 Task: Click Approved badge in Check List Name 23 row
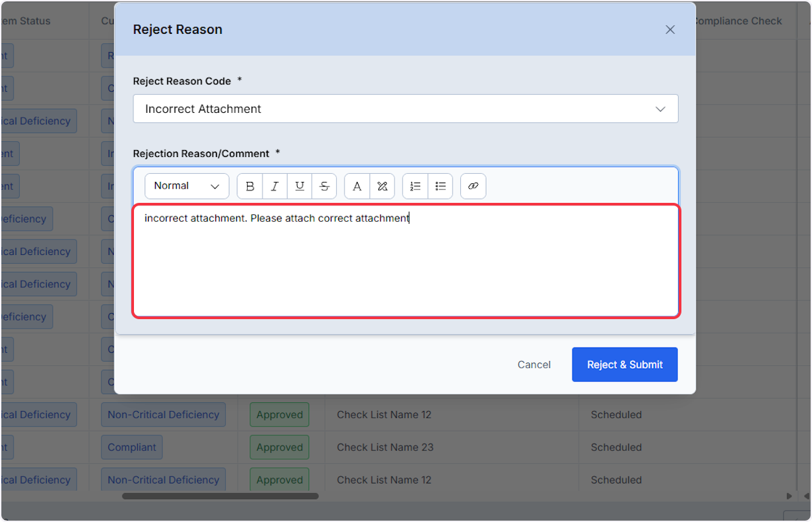279,448
